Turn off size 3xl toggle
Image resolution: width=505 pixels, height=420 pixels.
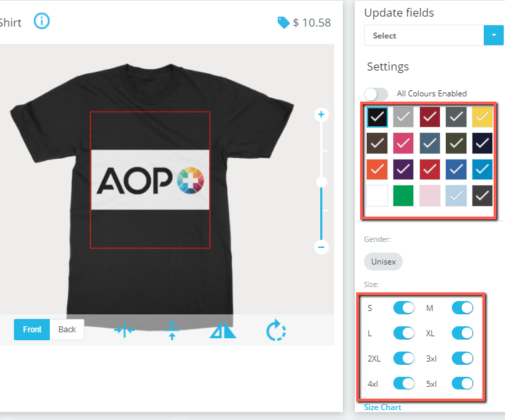(462, 358)
